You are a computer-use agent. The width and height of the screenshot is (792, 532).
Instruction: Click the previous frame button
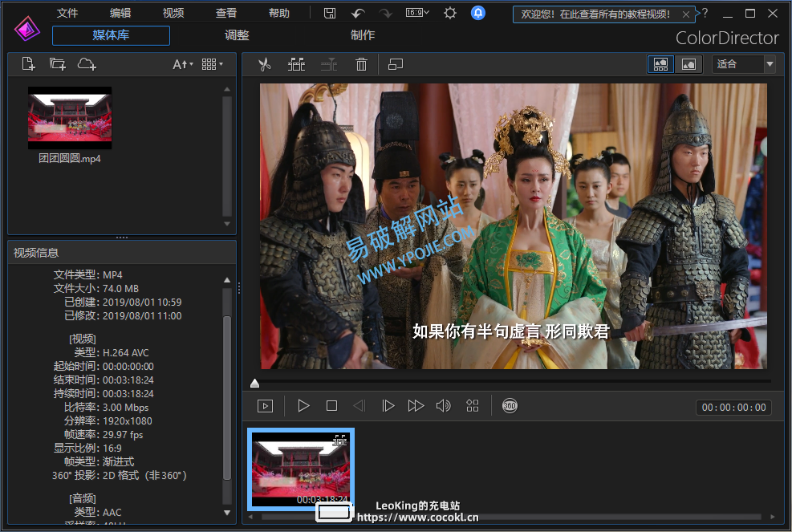pyautogui.click(x=359, y=406)
